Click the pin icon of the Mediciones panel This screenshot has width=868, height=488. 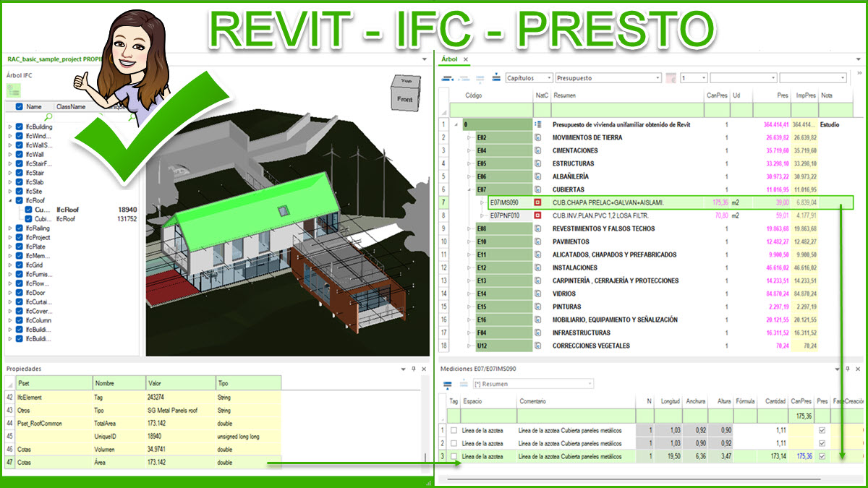(x=849, y=369)
